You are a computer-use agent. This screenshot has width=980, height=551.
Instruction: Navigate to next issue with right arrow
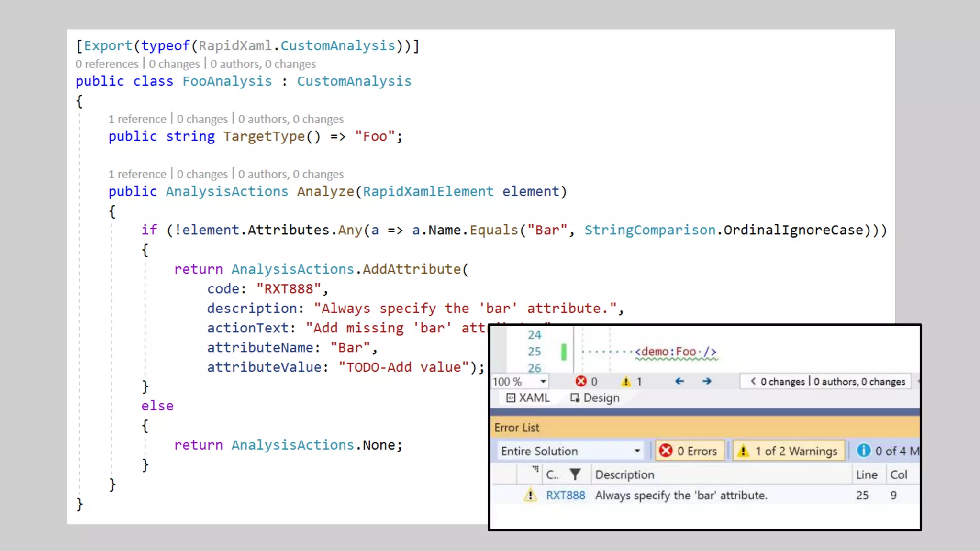[x=707, y=381]
